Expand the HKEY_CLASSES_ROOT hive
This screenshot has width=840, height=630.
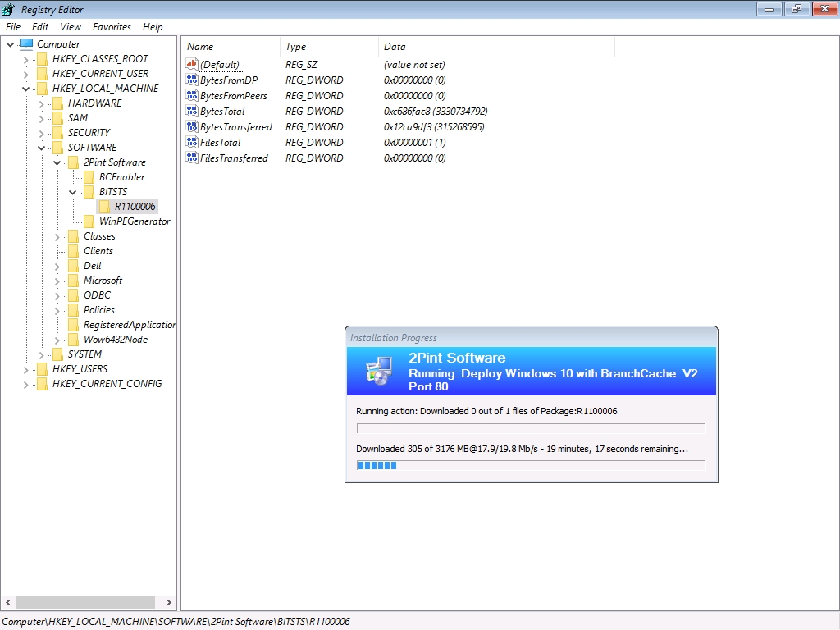[x=26, y=59]
